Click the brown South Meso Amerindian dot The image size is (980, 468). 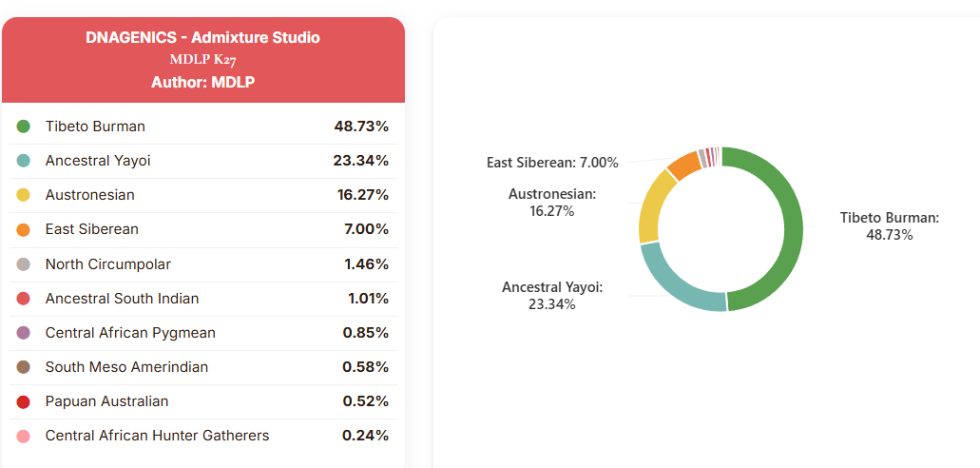(24, 367)
